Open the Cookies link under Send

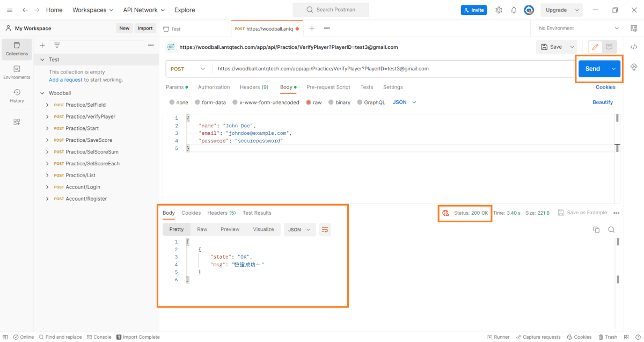605,87
